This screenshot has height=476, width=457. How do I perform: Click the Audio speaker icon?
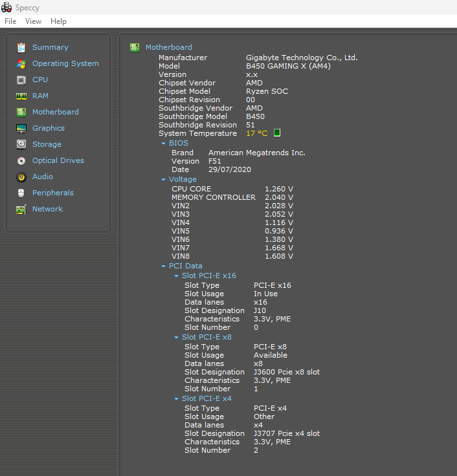coord(21,177)
